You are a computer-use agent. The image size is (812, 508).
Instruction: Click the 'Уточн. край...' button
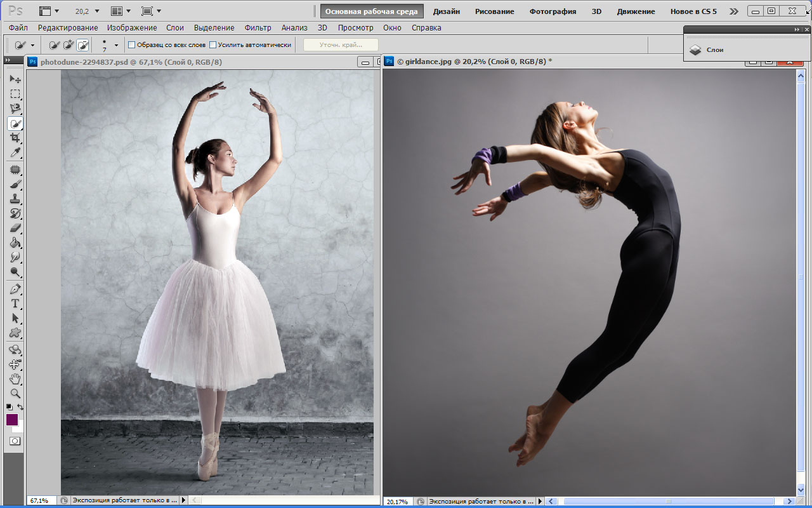pos(341,45)
